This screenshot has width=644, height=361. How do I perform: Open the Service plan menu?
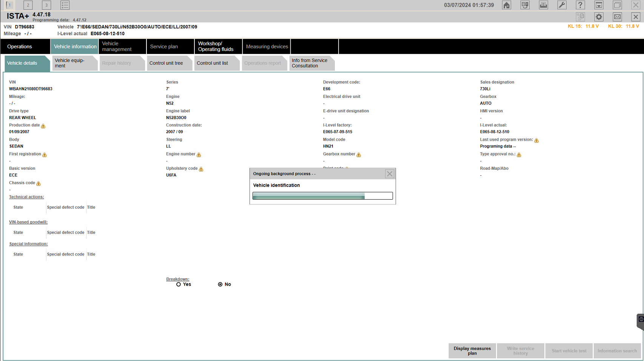tap(170, 46)
